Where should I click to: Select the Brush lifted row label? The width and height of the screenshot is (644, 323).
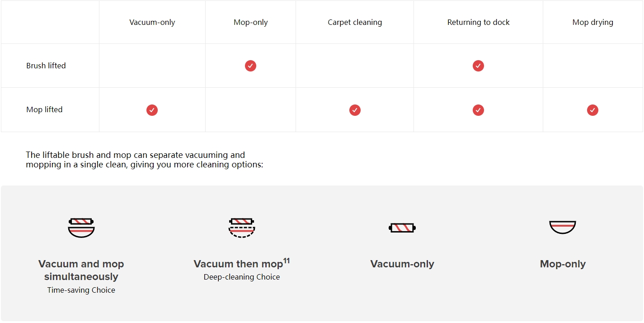click(46, 66)
